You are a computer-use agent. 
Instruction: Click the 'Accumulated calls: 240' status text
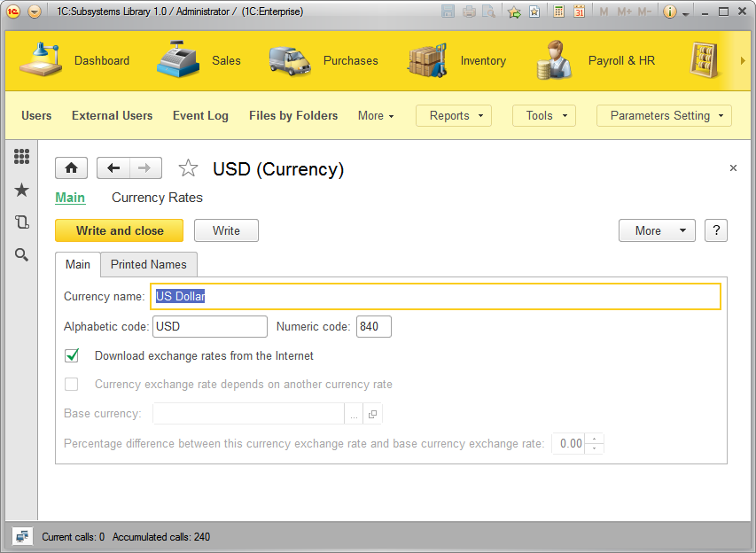pyautogui.click(x=161, y=537)
